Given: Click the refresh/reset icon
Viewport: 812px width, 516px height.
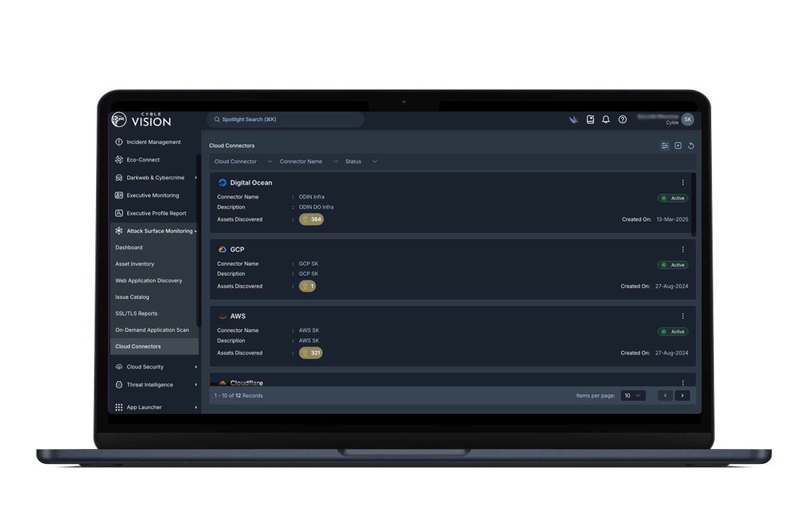Looking at the screenshot, I should click(x=691, y=145).
